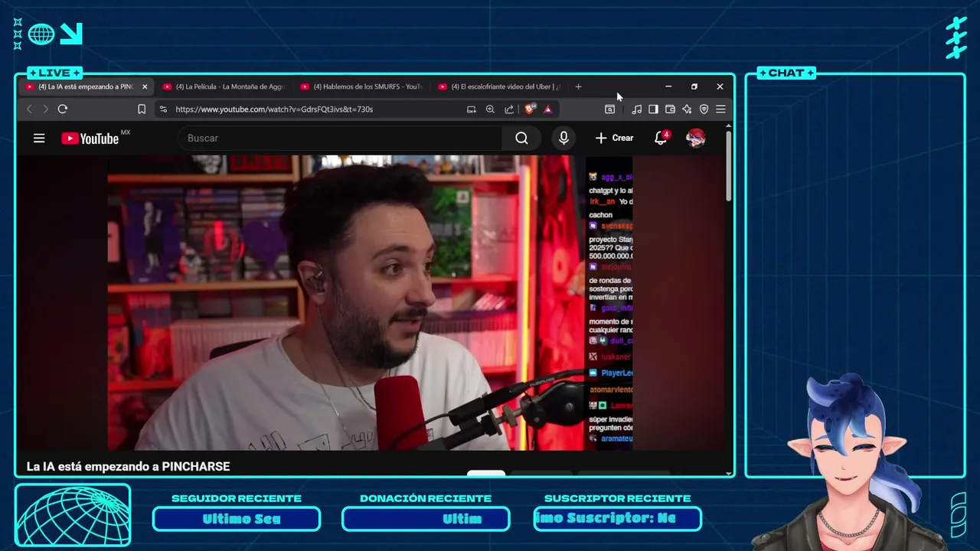This screenshot has height=551, width=980.
Task: Click the globe icon in overlay top-left
Action: pos(41,34)
